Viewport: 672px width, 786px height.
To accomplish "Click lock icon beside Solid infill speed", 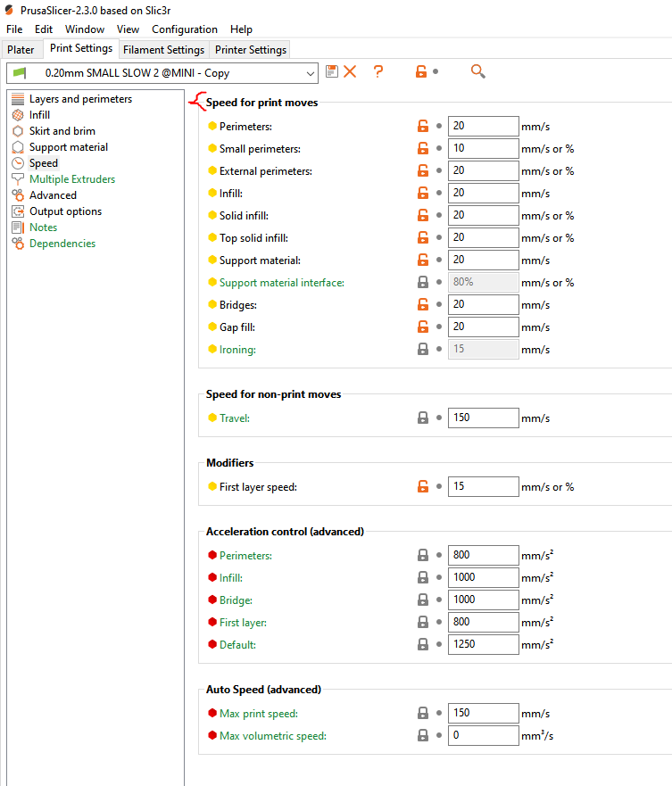I will pos(423,216).
